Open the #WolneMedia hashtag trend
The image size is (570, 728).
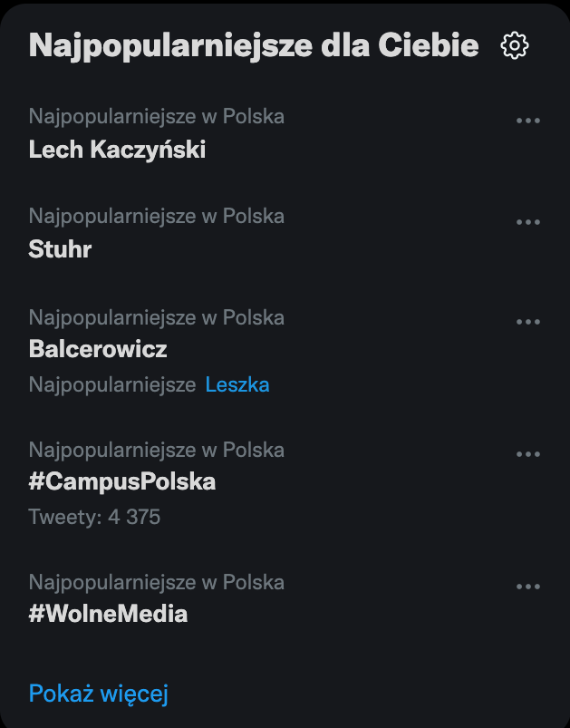pyautogui.click(x=108, y=614)
